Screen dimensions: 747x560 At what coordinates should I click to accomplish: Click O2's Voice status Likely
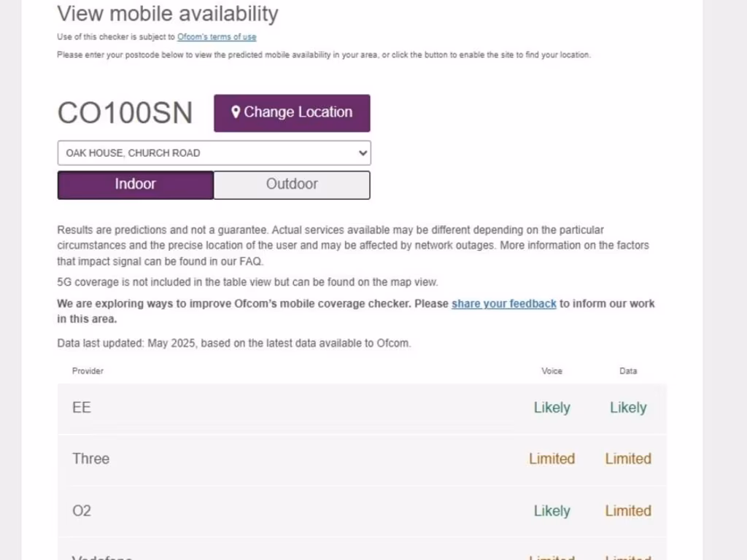coord(551,510)
